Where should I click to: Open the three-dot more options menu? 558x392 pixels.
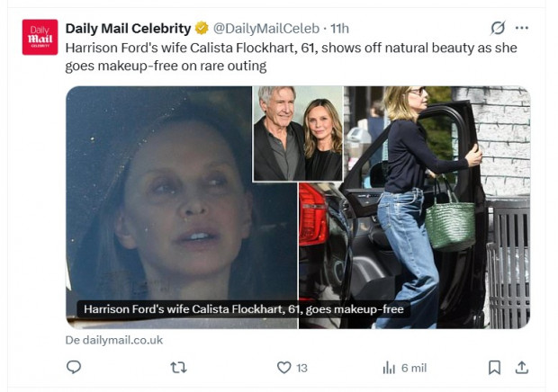(522, 28)
